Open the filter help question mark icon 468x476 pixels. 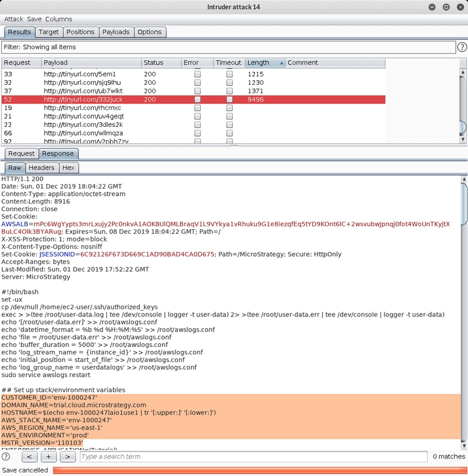[x=462, y=47]
